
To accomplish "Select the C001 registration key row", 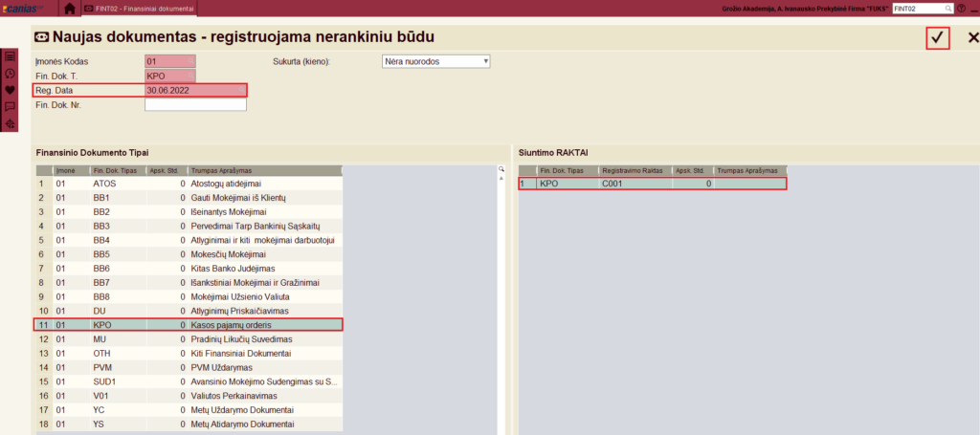I will click(652, 183).
